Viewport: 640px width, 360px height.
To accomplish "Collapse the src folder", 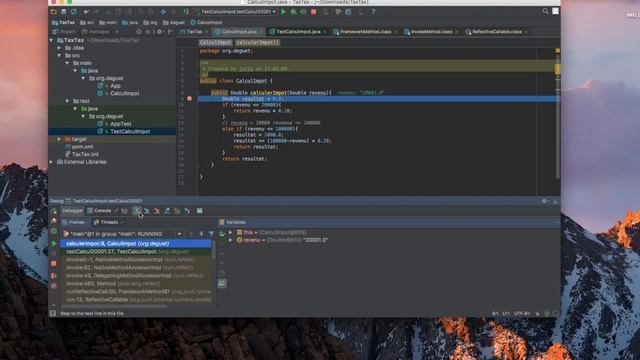I will click(x=59, y=56).
